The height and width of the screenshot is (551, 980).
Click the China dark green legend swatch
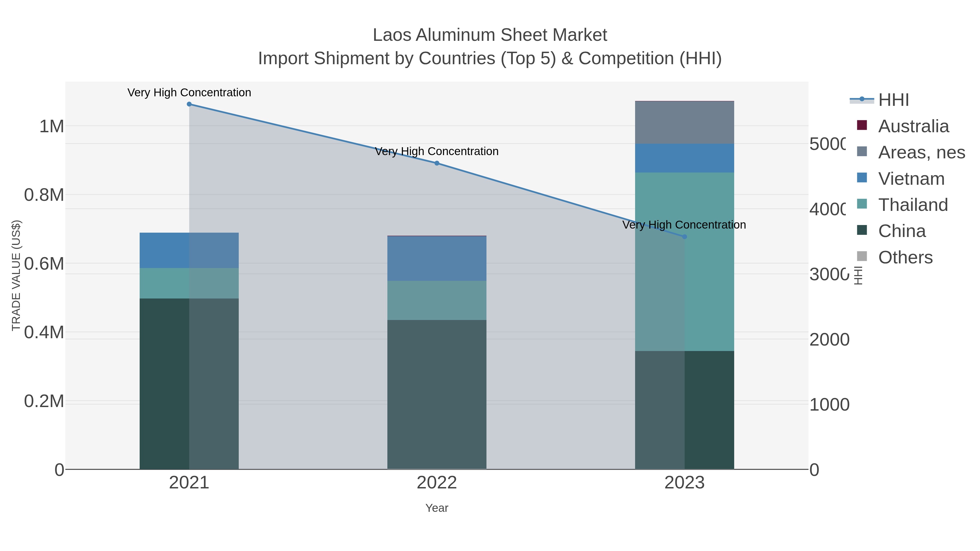(862, 230)
